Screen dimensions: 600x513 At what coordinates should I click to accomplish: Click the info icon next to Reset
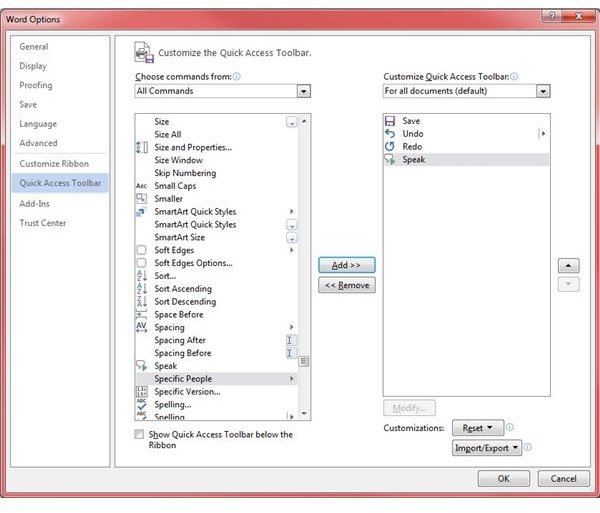[x=509, y=427]
